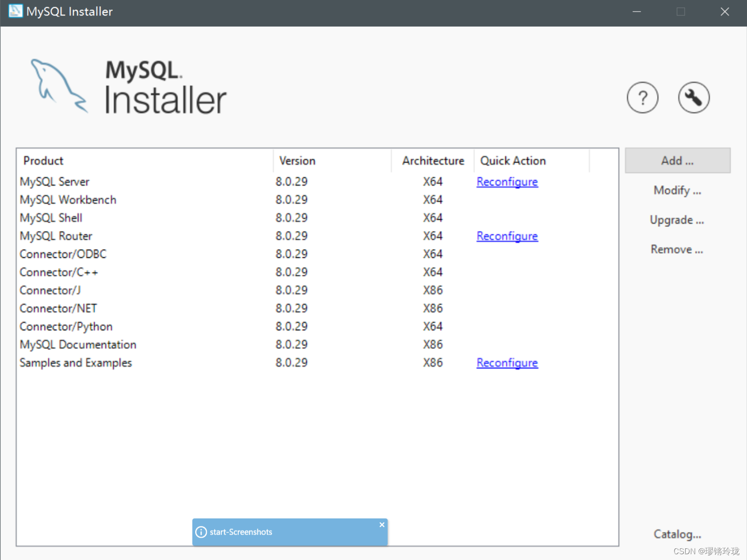The image size is (747, 560).
Task: Select the MySQL Server row
Action: (x=317, y=182)
